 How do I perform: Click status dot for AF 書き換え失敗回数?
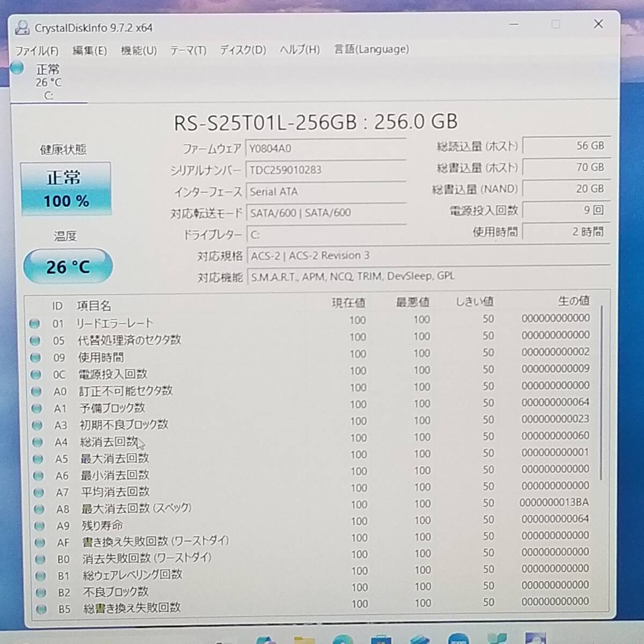point(40,543)
